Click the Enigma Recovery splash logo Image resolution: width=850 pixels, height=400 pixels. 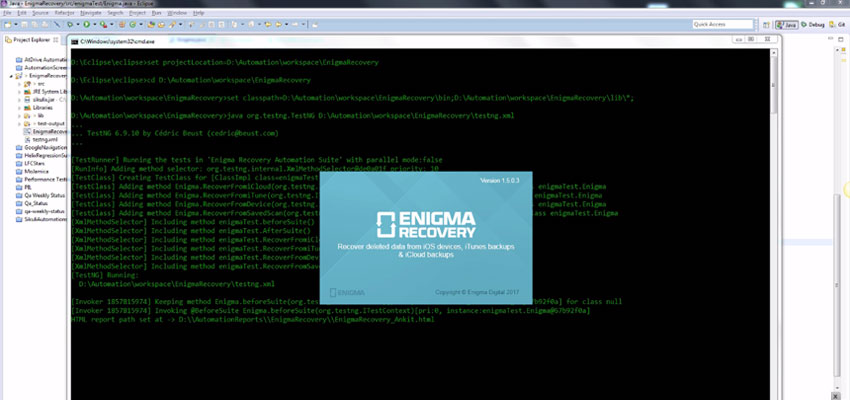coord(426,225)
